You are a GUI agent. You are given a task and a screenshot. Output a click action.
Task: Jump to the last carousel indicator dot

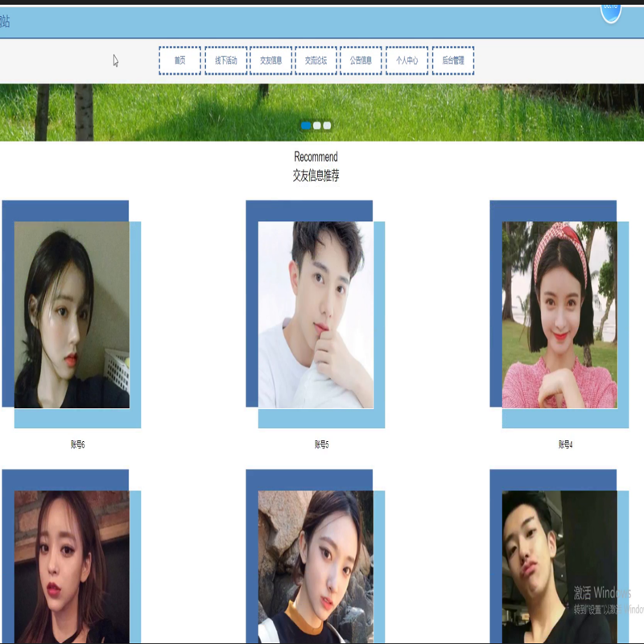coord(327,126)
